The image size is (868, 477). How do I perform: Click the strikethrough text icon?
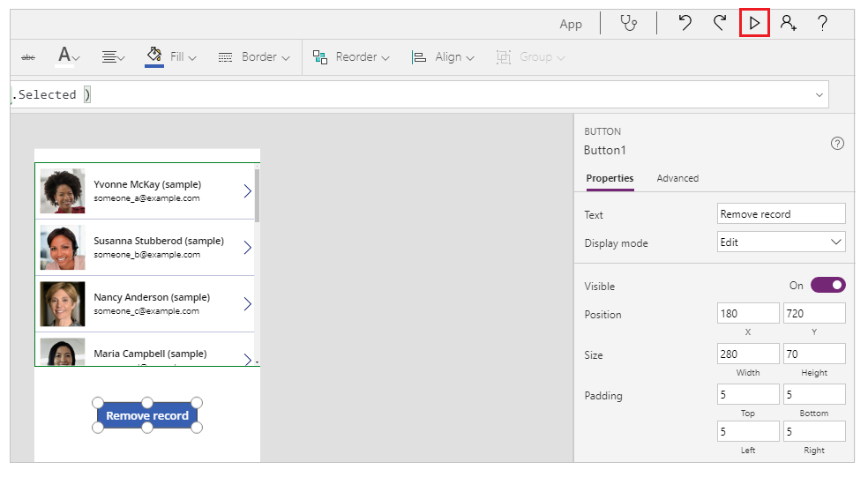click(28, 57)
